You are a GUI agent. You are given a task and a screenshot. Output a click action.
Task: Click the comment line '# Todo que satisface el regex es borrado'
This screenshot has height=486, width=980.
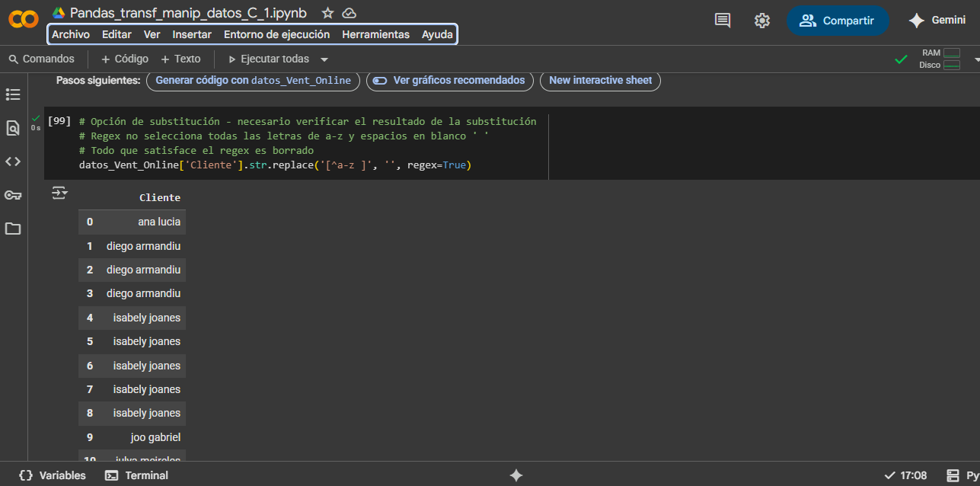pos(196,150)
